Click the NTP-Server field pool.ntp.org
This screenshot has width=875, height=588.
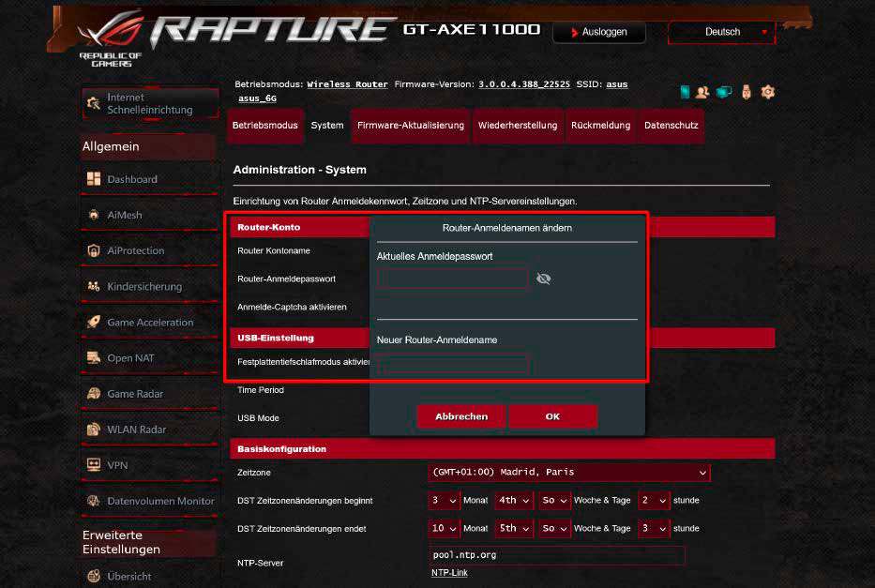[557, 555]
